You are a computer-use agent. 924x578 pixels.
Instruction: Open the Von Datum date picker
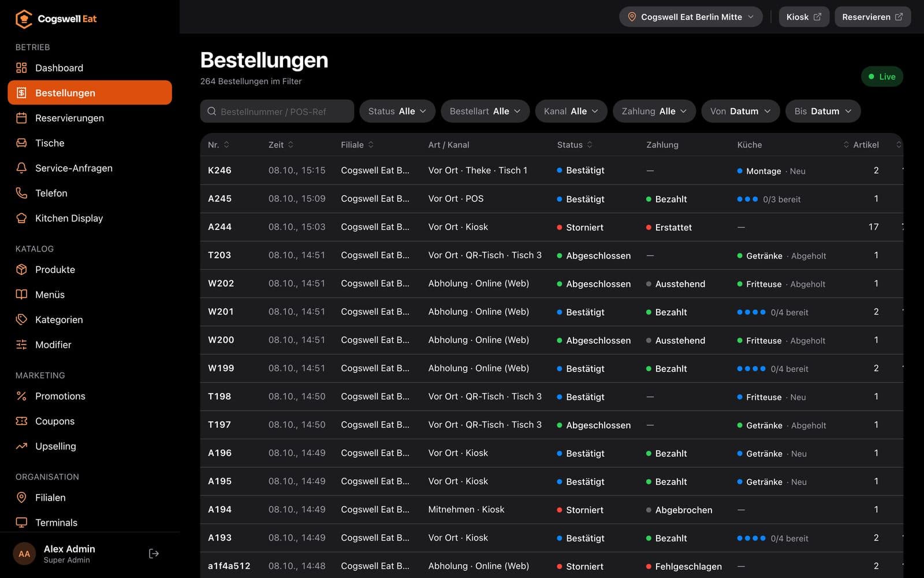(740, 111)
